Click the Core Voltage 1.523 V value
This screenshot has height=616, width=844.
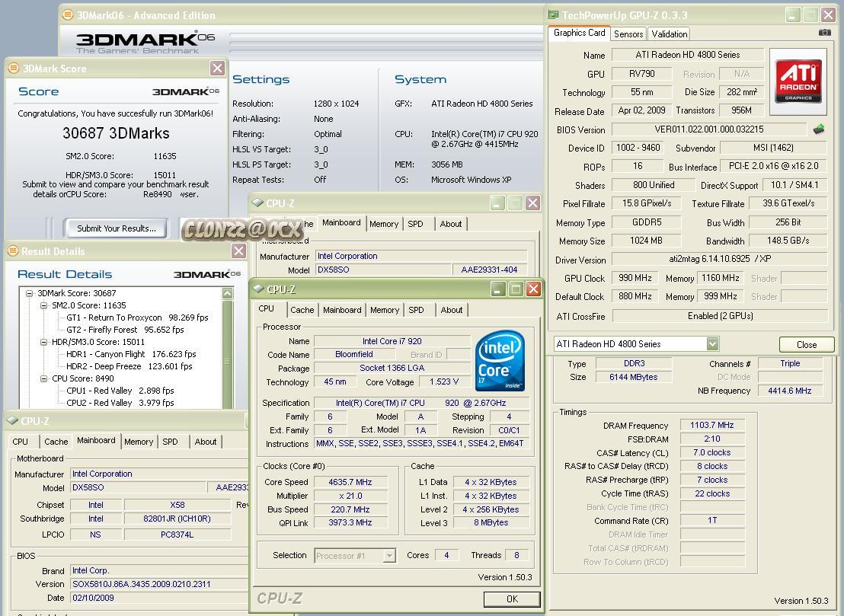pyautogui.click(x=444, y=381)
